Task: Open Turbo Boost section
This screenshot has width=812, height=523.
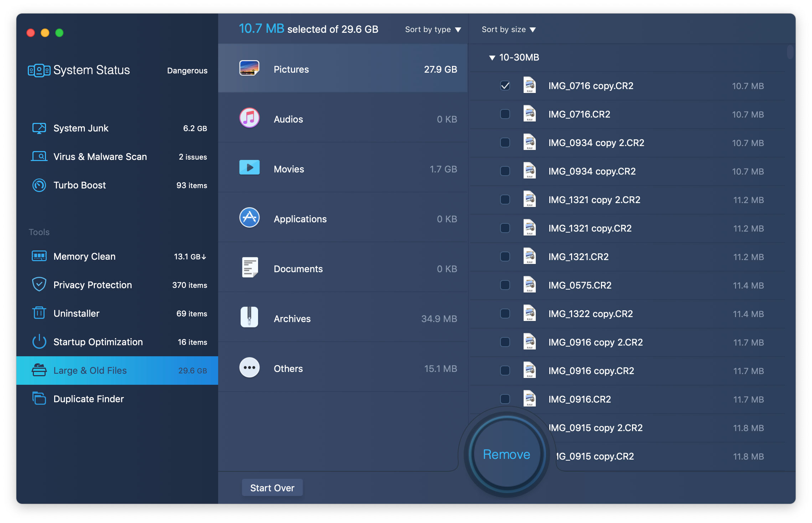Action: 117,185
